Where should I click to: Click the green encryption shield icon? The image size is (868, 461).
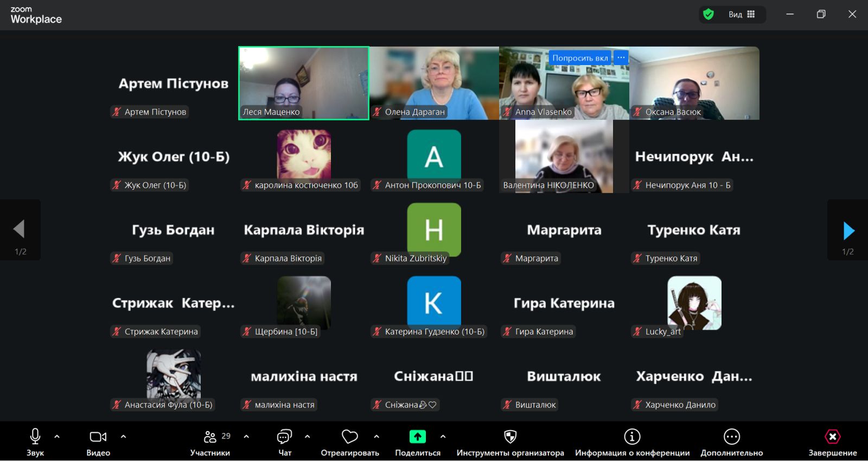click(x=709, y=15)
